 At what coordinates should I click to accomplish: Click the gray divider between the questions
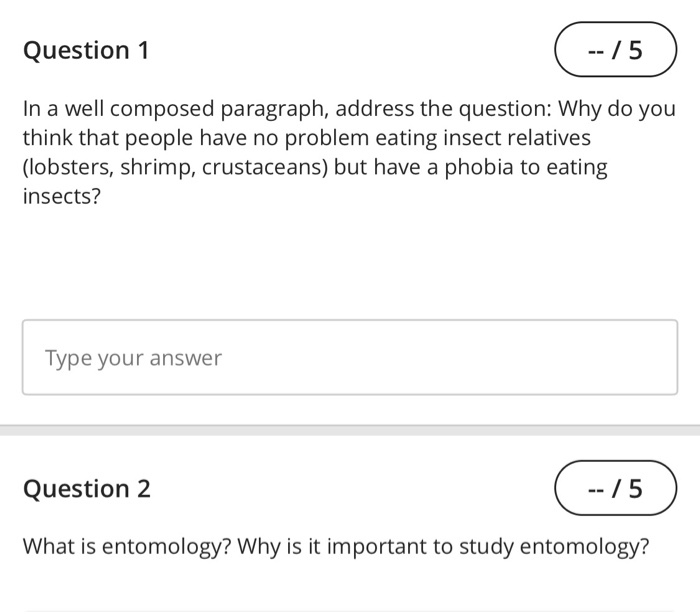[350, 430]
